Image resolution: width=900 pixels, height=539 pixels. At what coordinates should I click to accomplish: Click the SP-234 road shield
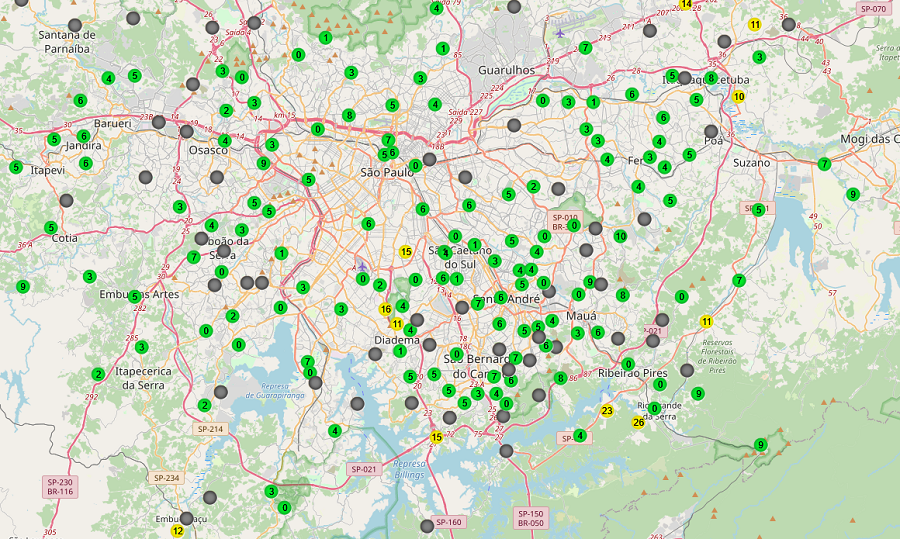coord(166,478)
